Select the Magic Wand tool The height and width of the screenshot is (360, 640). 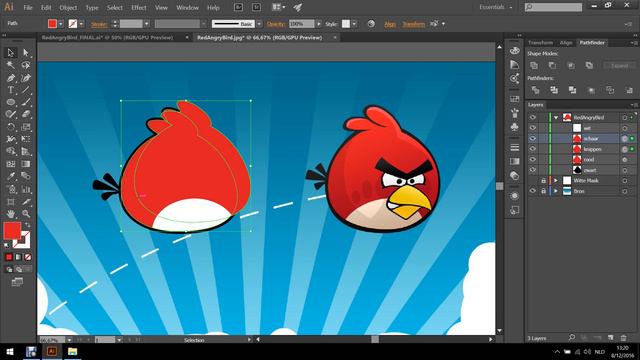(11, 65)
